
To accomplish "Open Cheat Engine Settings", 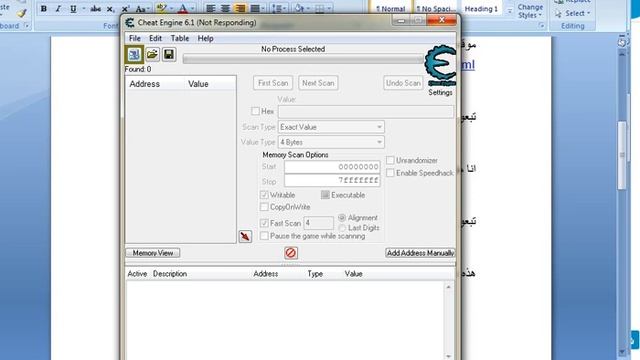I will tap(440, 93).
